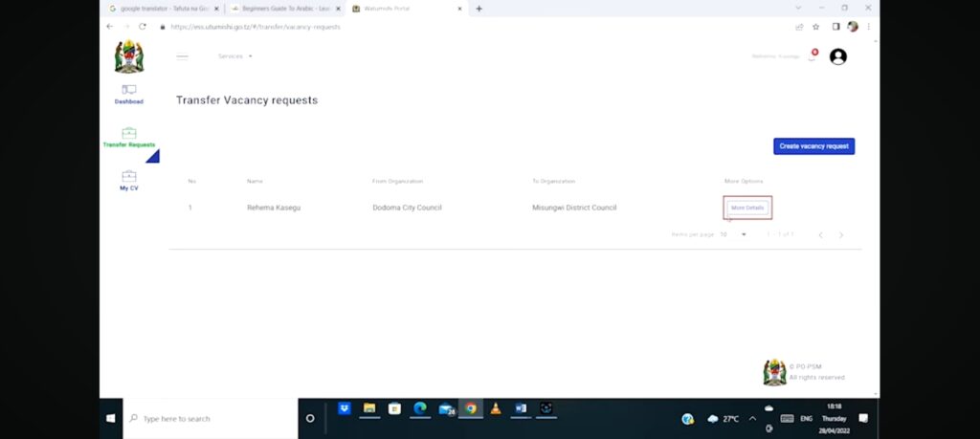Open the items per page dropdown
Image resolution: width=980 pixels, height=439 pixels.
pos(734,234)
